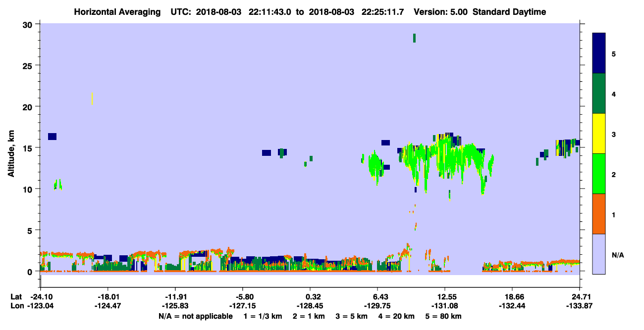Click the longitude value -127.15
Screen dimensions: 644x330
[x=243, y=306]
